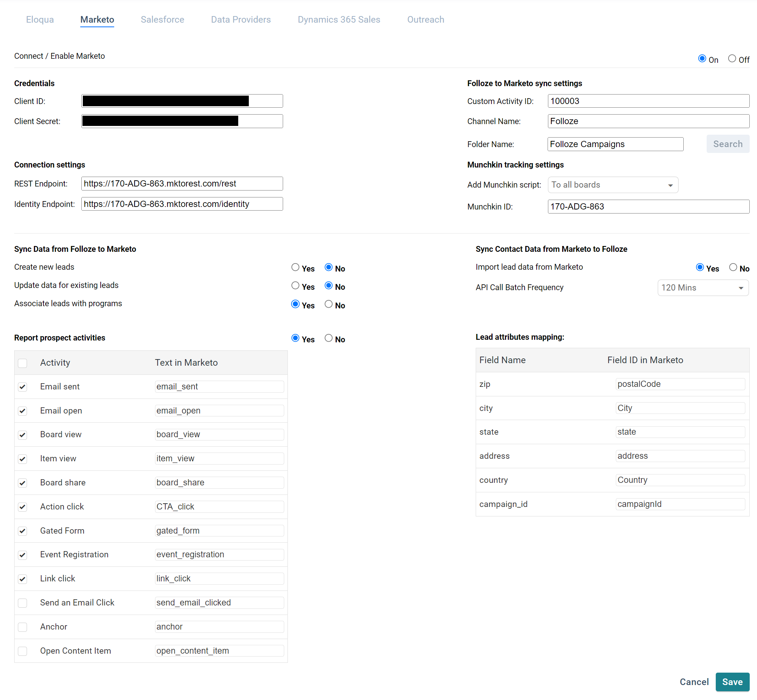This screenshot has height=700, width=757.
Task: Toggle the Link click checkbox
Action: tap(22, 579)
